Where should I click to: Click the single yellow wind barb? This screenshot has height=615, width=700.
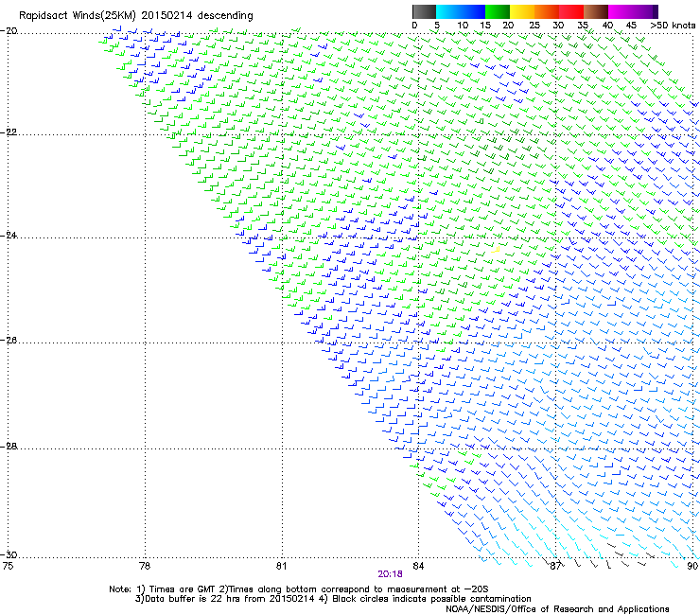[x=496, y=249]
